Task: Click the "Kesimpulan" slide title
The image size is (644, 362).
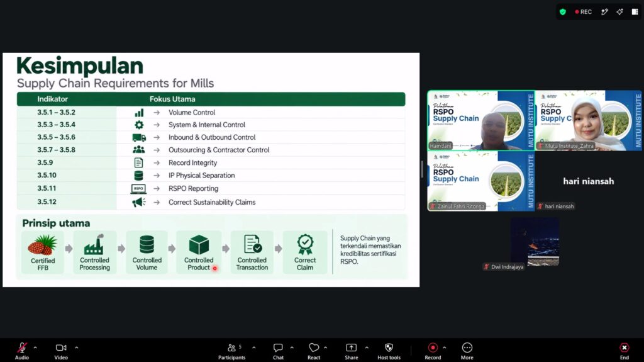Action: 80,66
